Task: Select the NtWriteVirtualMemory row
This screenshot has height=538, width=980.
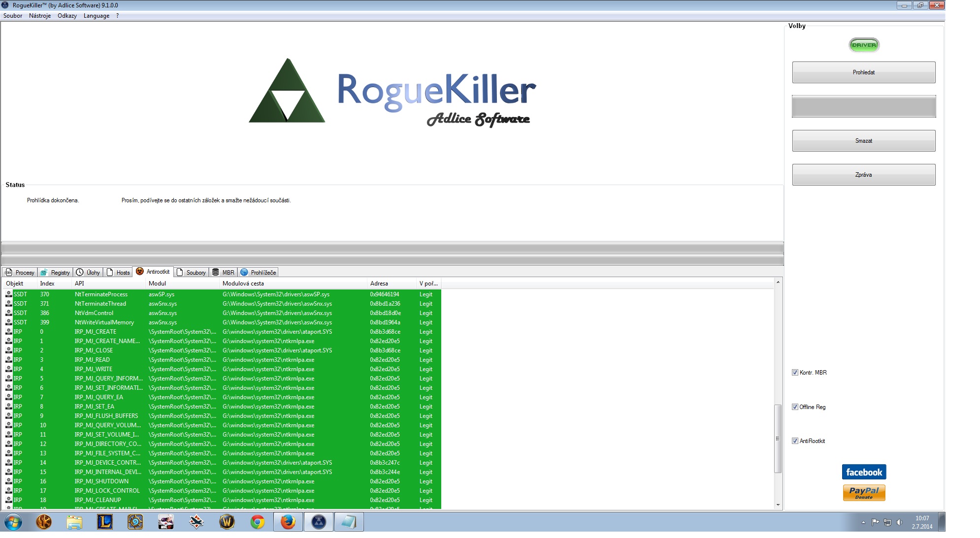Action: tap(223, 322)
